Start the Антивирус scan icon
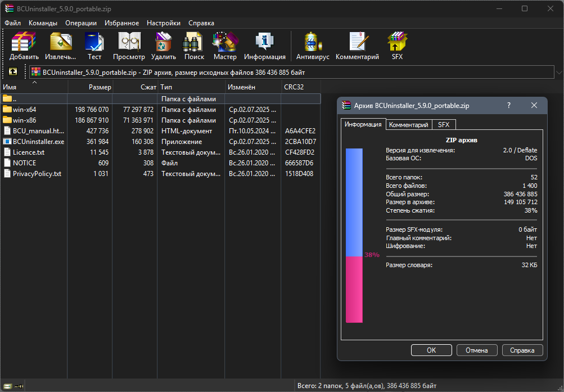Image resolution: width=564 pixels, height=392 pixels. point(312,42)
